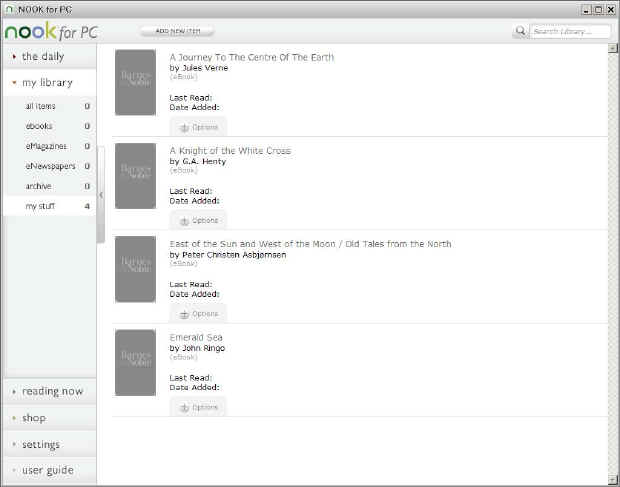This screenshot has width=620, height=487.
Task: Click the Add New Item button
Action: coord(177,31)
